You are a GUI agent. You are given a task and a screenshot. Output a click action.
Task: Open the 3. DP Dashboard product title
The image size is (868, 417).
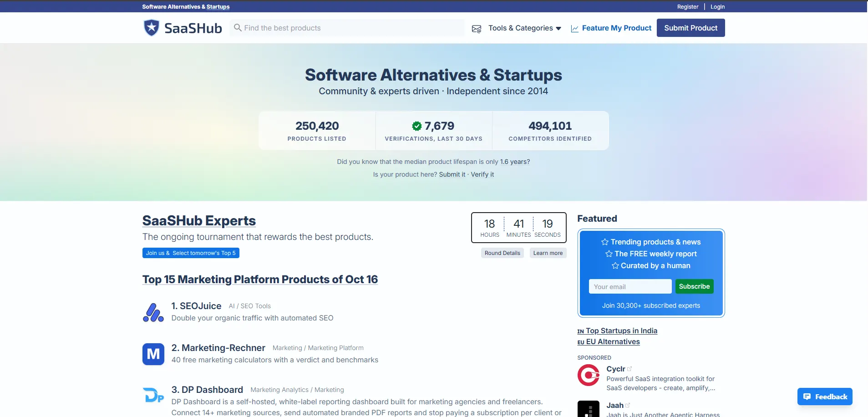[x=207, y=390]
